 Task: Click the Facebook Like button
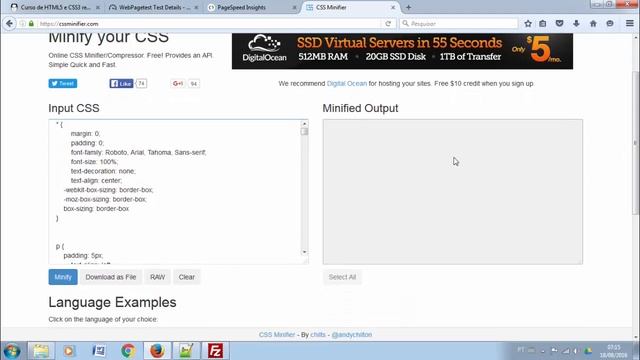pyautogui.click(x=121, y=83)
